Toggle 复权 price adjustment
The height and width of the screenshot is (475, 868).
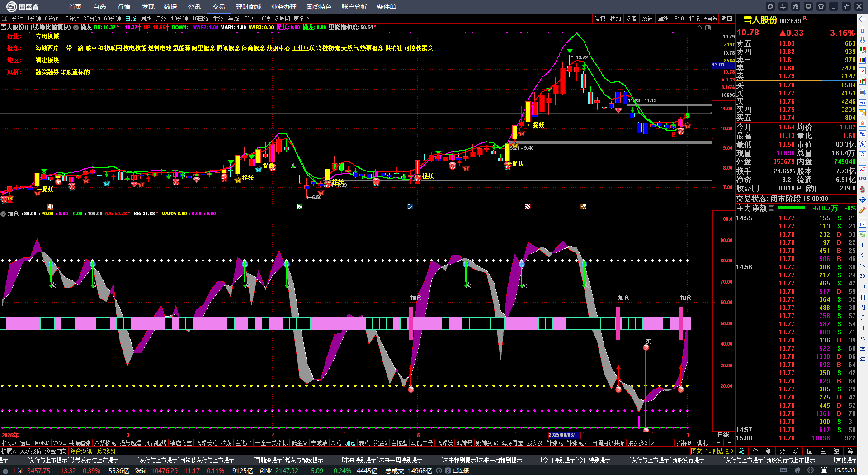[x=600, y=19]
